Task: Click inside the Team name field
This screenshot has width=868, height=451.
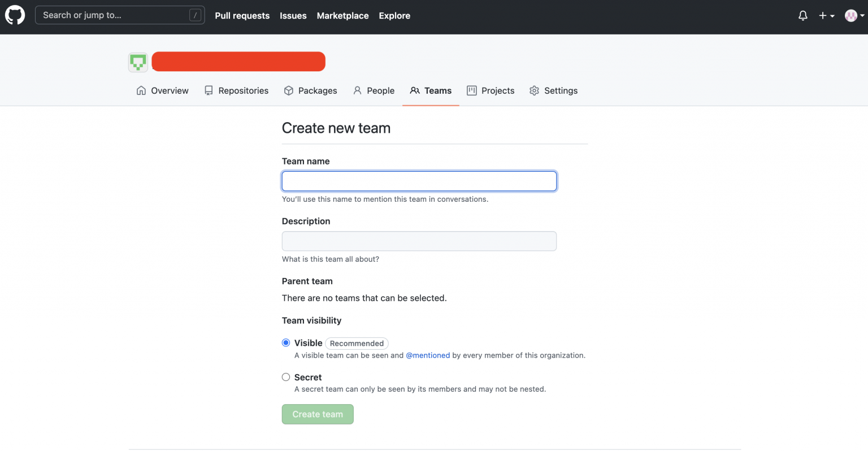Action: 419,181
